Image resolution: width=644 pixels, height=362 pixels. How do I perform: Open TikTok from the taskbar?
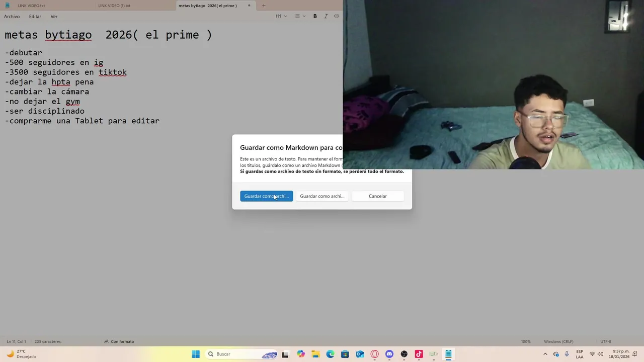coord(419,354)
